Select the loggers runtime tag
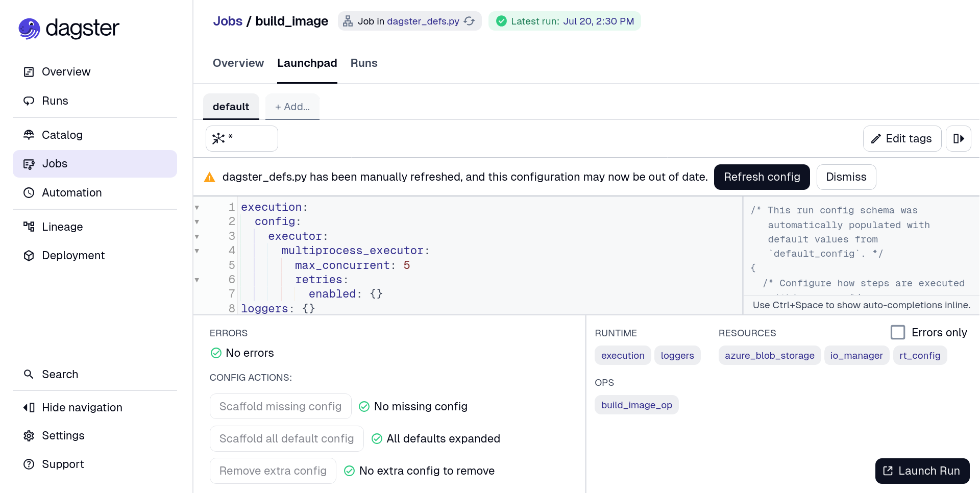Image resolution: width=980 pixels, height=493 pixels. (677, 355)
